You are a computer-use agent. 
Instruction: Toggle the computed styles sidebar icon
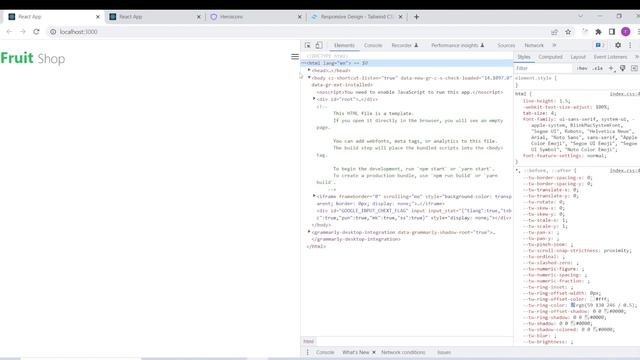pyautogui.click(x=634, y=68)
